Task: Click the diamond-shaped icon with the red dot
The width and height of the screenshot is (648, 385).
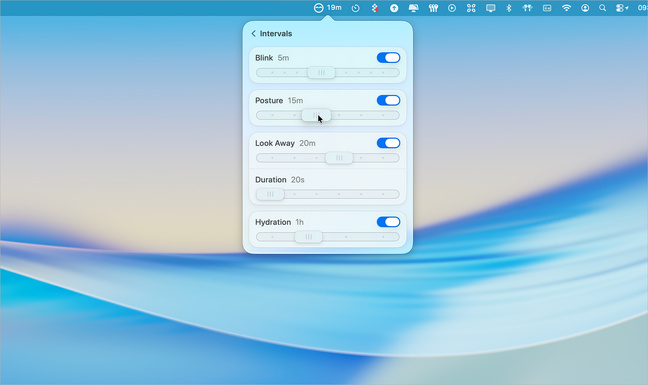Action: [x=374, y=8]
